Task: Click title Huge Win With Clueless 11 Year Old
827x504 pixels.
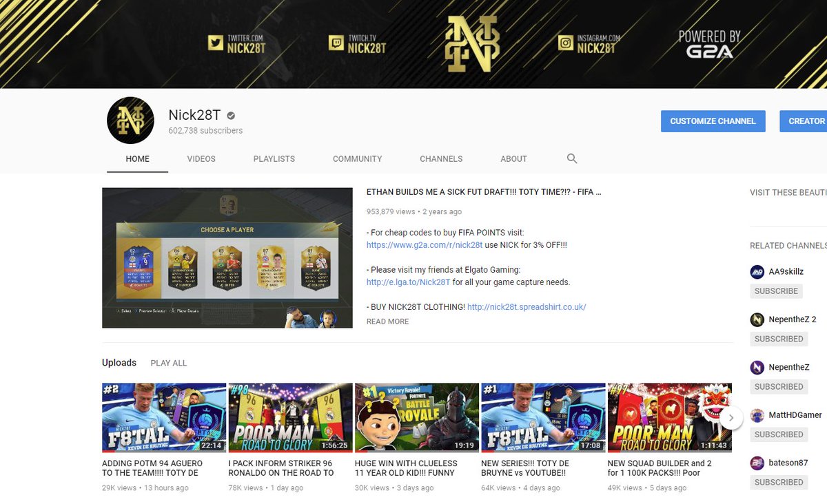Action: pyautogui.click(x=406, y=468)
